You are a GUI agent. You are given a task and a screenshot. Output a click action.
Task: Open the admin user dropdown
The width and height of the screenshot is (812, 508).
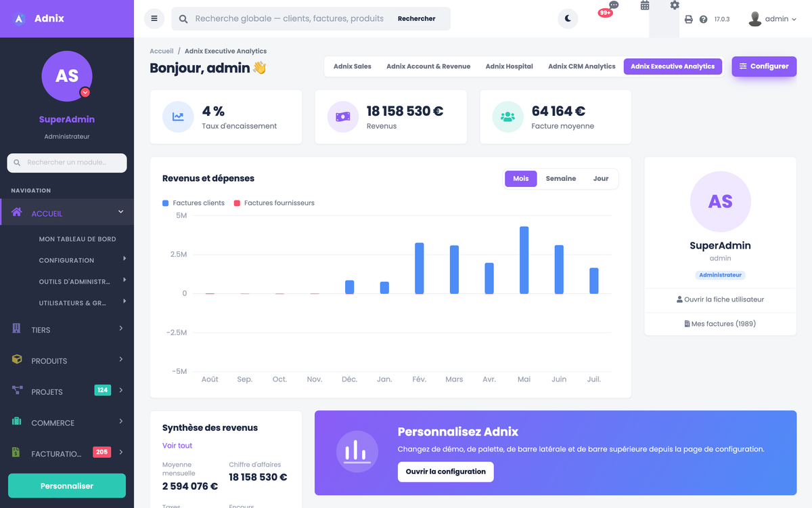(x=773, y=19)
